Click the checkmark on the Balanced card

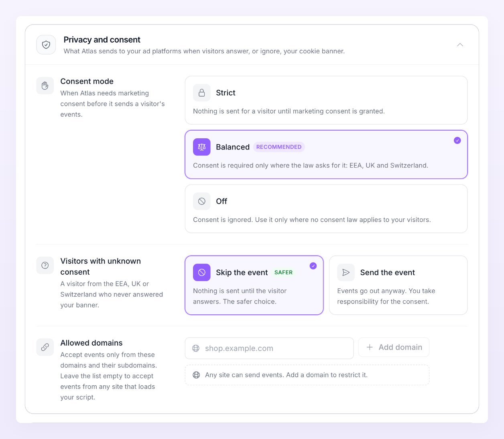(457, 140)
